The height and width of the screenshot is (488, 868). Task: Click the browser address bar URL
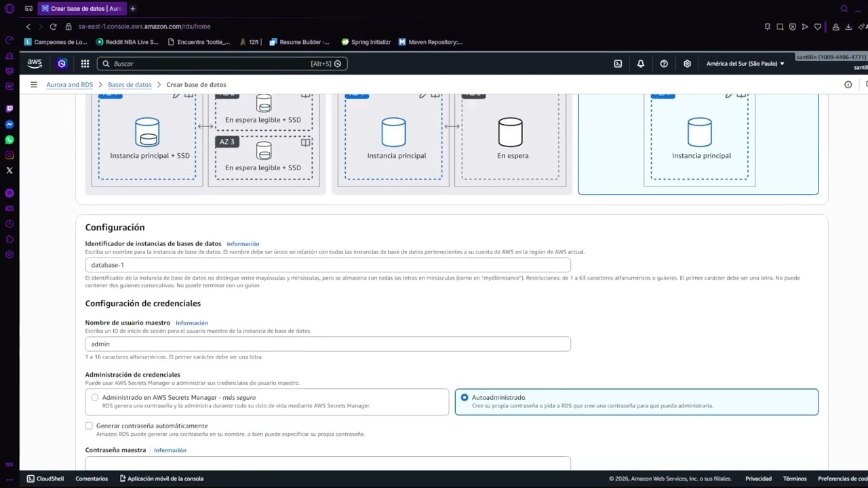click(144, 26)
